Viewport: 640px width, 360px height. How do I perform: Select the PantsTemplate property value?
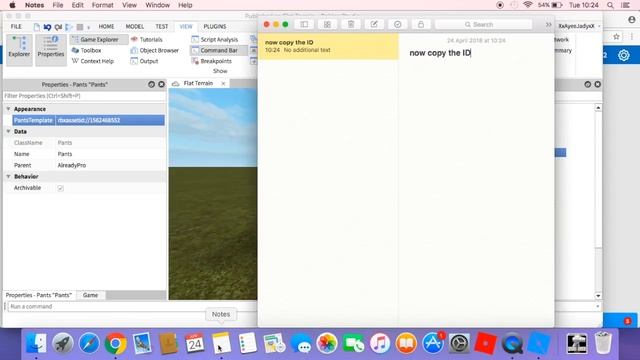110,120
